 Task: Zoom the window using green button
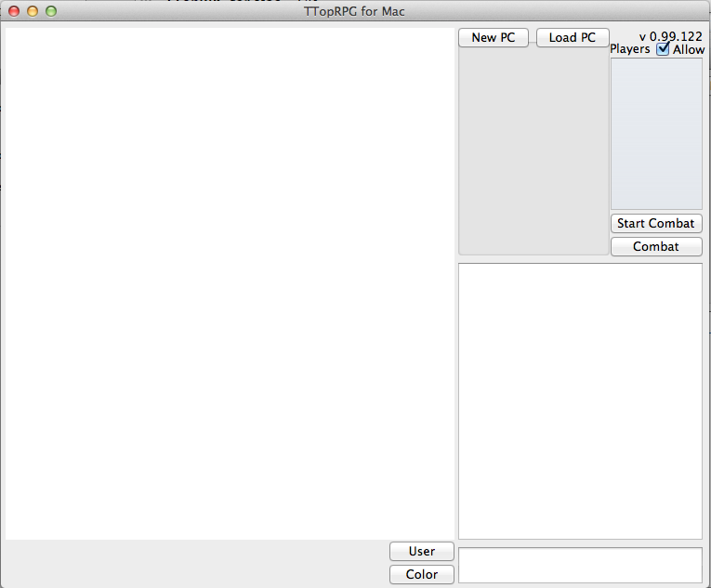51,11
